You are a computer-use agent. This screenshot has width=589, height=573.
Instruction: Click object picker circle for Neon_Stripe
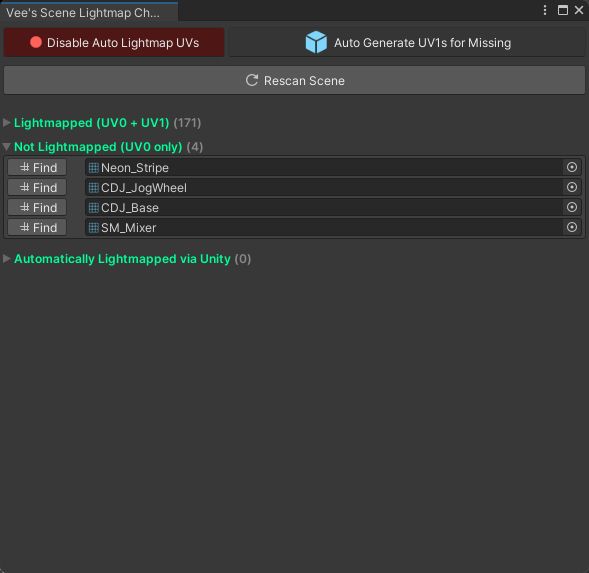pos(571,167)
